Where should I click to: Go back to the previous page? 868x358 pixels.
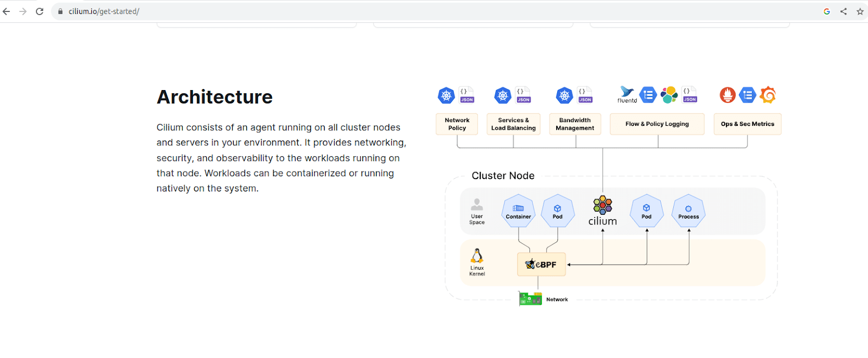[x=7, y=11]
